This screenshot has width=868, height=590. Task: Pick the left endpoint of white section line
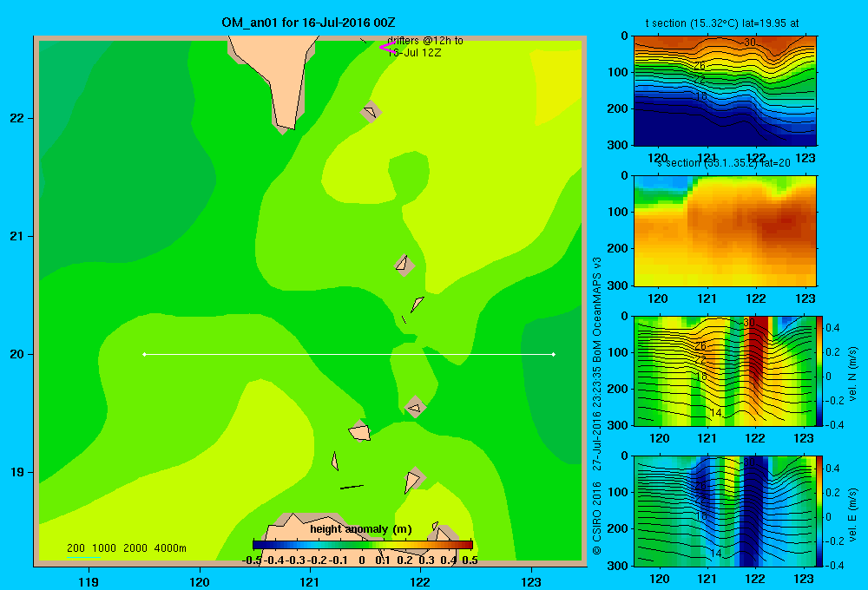point(144,354)
